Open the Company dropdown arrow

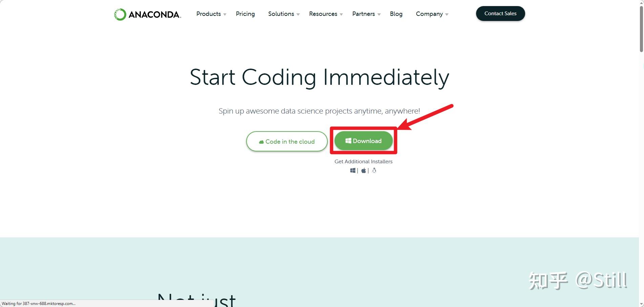pos(447,14)
